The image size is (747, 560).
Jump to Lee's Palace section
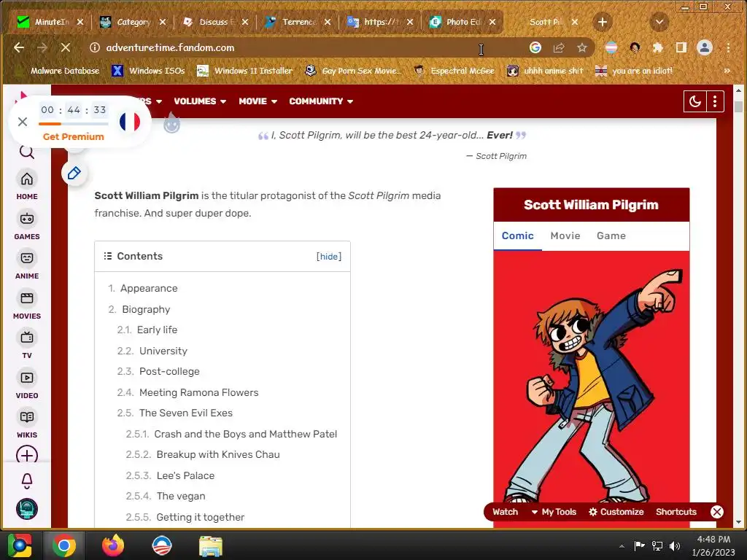(x=185, y=475)
